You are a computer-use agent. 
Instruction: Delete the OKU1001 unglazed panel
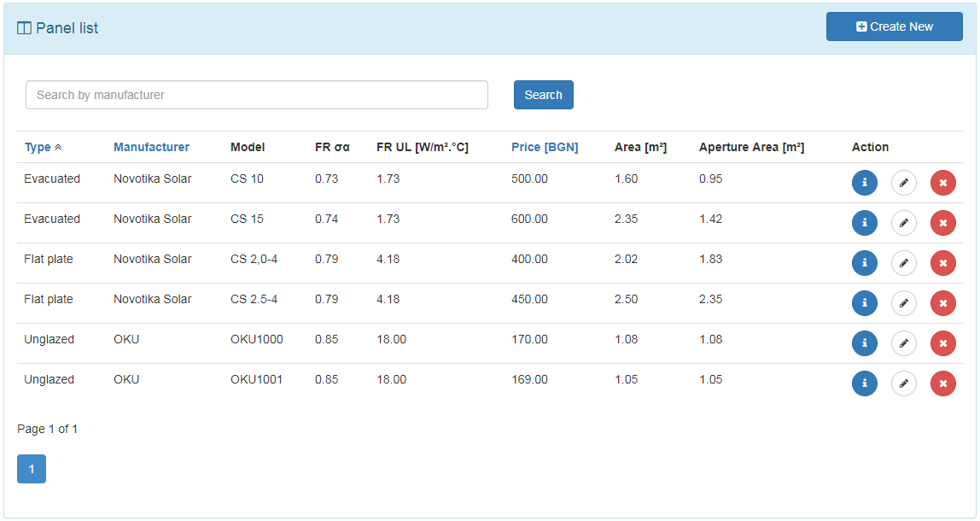click(x=943, y=383)
